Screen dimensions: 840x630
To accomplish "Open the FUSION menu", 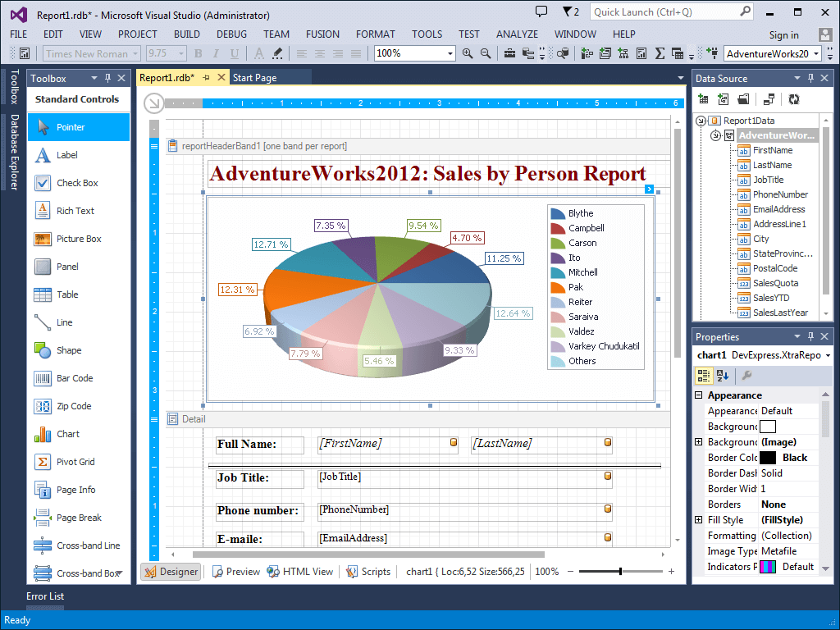I will (x=322, y=34).
